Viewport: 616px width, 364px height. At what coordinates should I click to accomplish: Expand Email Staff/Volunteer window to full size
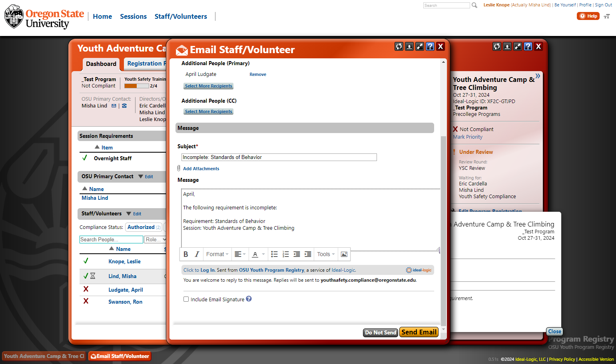click(x=420, y=46)
